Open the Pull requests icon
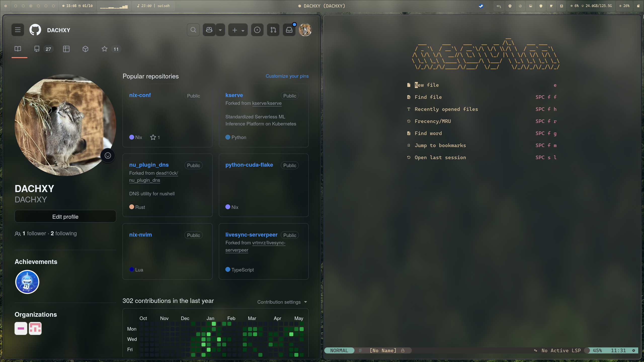This screenshot has height=362, width=644. click(273, 30)
